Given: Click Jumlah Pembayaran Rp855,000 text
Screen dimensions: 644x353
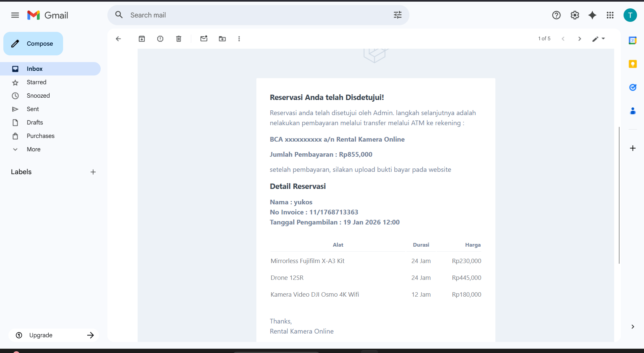Looking at the screenshot, I should 321,154.
